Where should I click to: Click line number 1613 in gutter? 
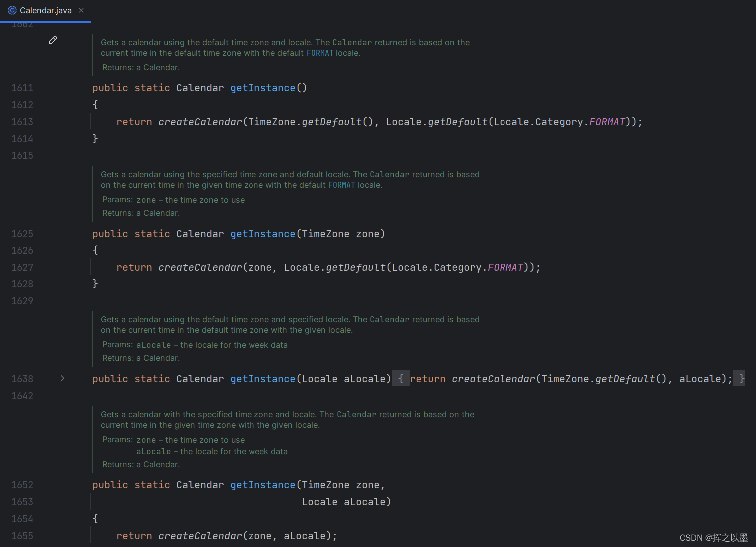[22, 122]
